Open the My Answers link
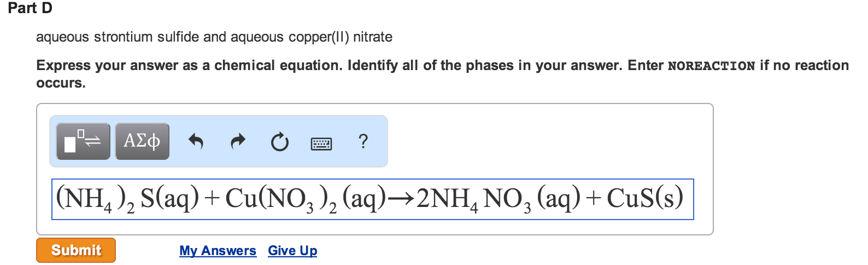This screenshot has width=868, height=265. pos(218,251)
